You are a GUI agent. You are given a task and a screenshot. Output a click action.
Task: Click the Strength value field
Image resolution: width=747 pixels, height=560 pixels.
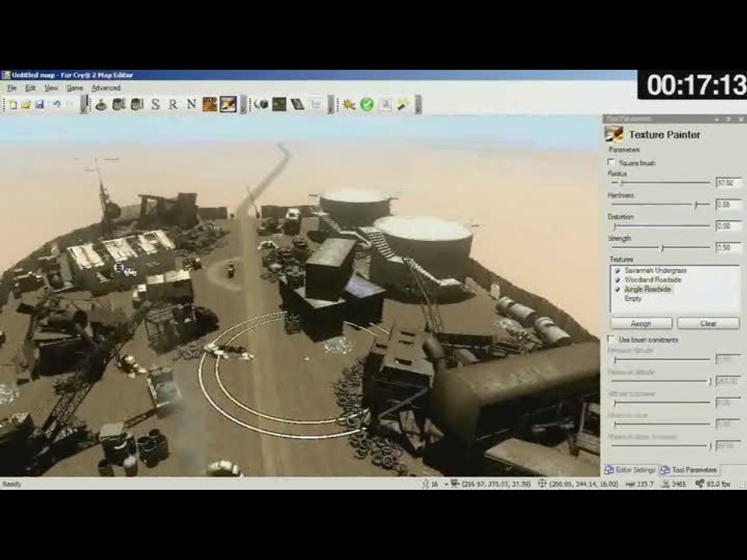729,247
